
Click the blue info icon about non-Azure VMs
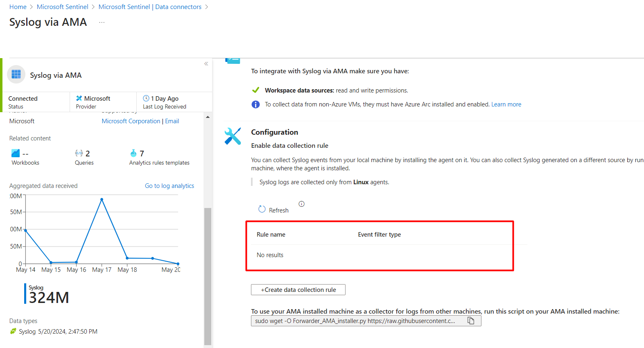255,104
